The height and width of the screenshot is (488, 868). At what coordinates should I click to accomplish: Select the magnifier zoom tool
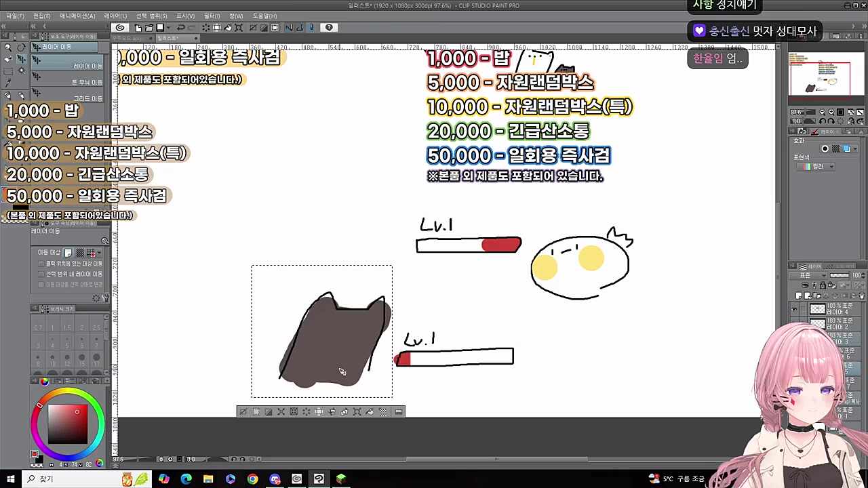coord(8,47)
